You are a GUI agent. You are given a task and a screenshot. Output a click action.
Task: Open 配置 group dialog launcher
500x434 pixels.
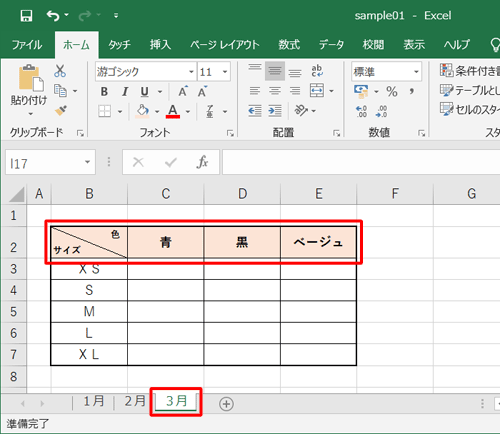point(337,133)
